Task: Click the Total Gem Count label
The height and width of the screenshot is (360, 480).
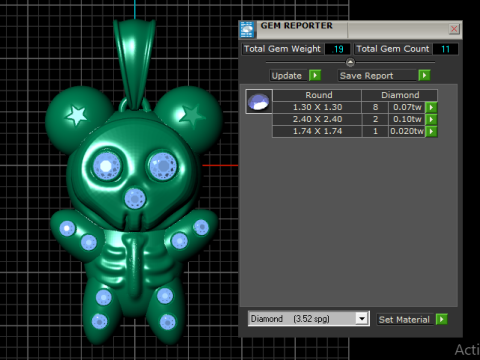Action: (393, 49)
